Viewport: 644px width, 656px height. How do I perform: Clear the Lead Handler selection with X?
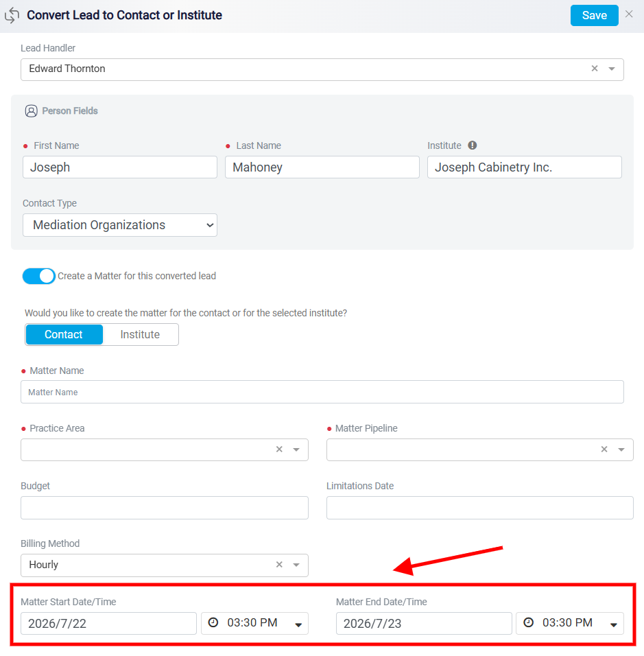point(594,68)
